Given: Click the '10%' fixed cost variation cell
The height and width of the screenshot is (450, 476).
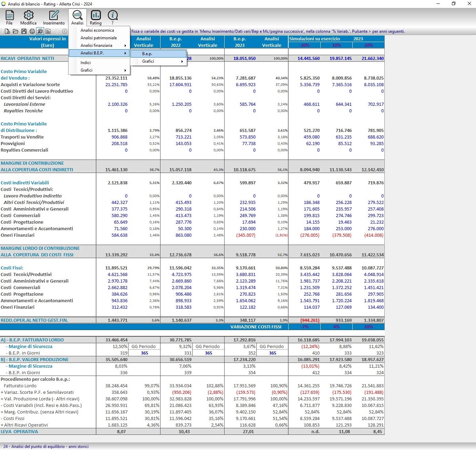Looking at the screenshot, I should point(369,327).
